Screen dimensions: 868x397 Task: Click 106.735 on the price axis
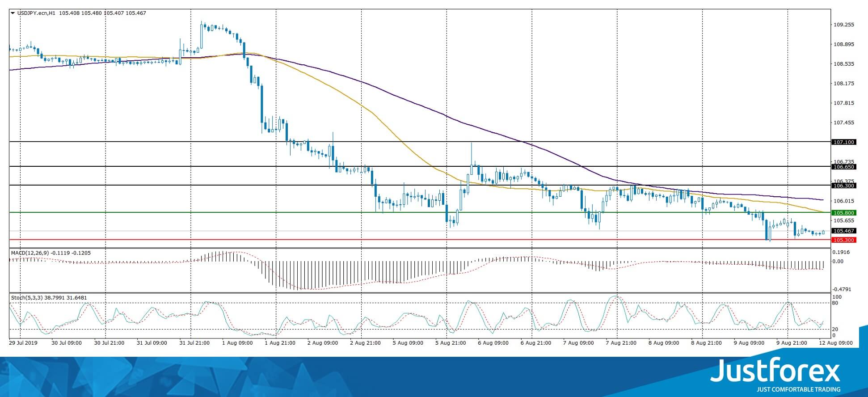pyautogui.click(x=844, y=161)
